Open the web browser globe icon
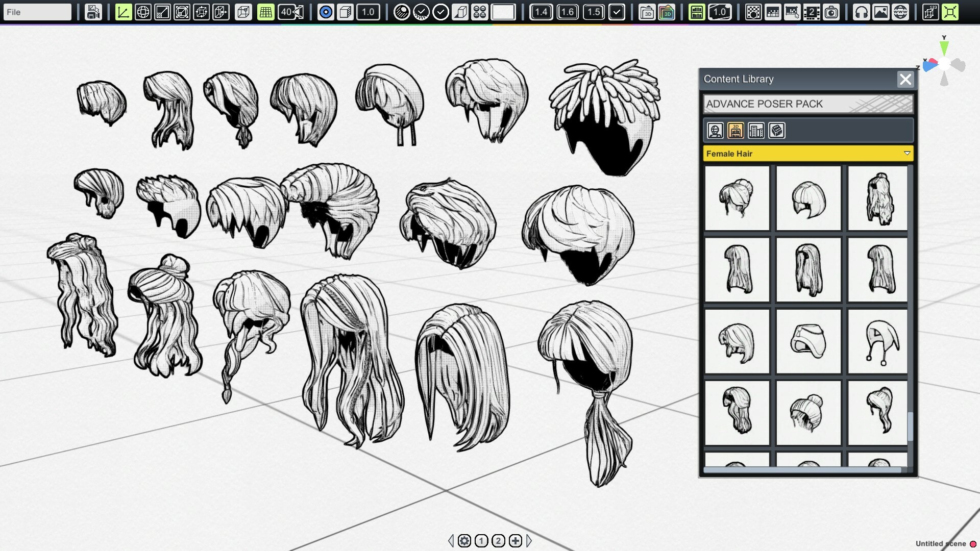Viewport: 980px width, 551px height. tap(899, 12)
